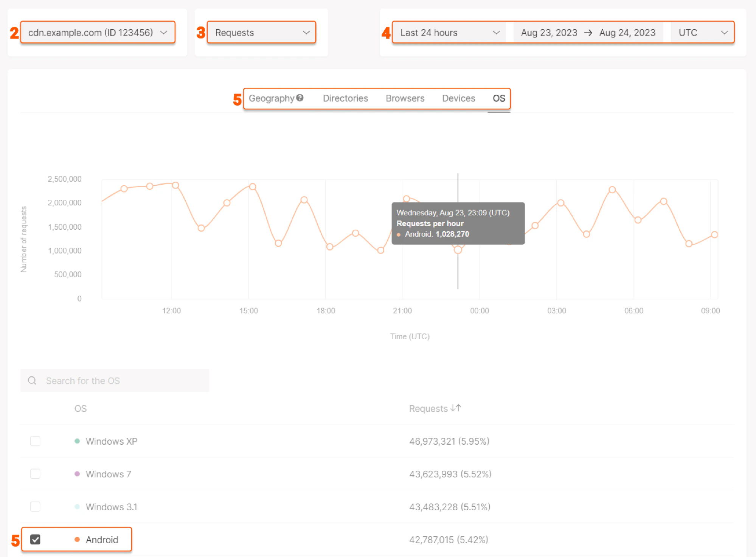756x557 pixels.
Task: Click the orange dot beside Android
Action: [78, 539]
